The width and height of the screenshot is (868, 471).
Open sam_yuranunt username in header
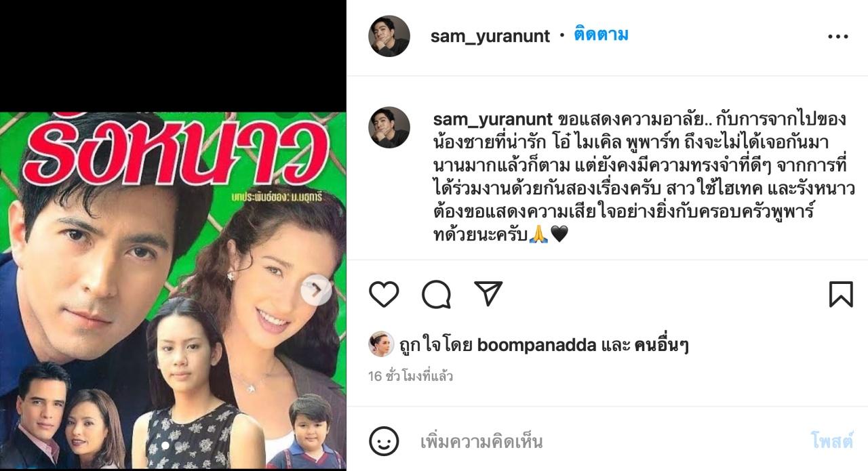coord(490,36)
